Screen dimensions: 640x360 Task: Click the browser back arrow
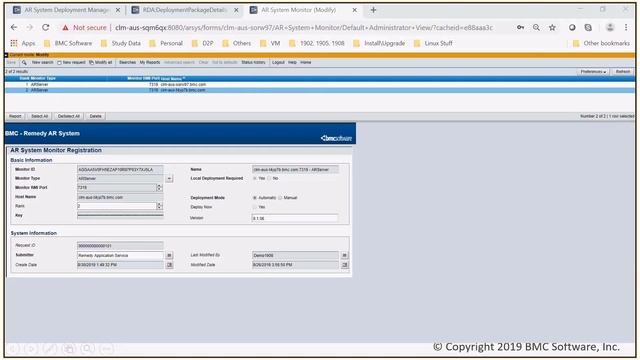click(14, 27)
